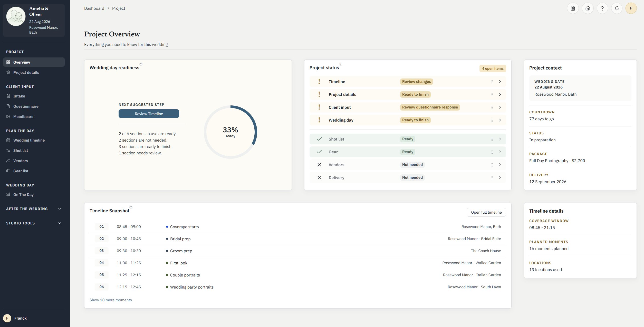Select the Coverage starts timeline row
The height and width of the screenshot is (327, 644).
coord(298,227)
